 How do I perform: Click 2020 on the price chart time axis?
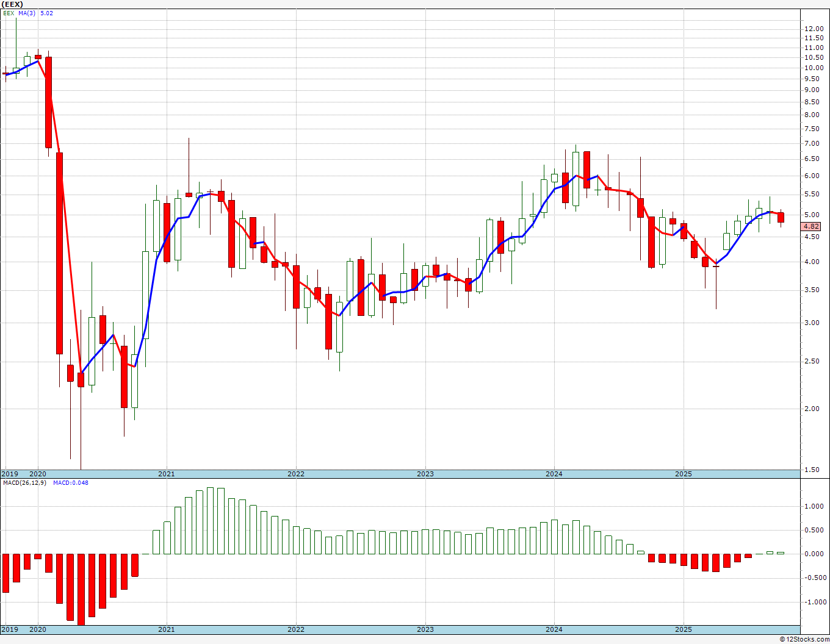click(38, 474)
